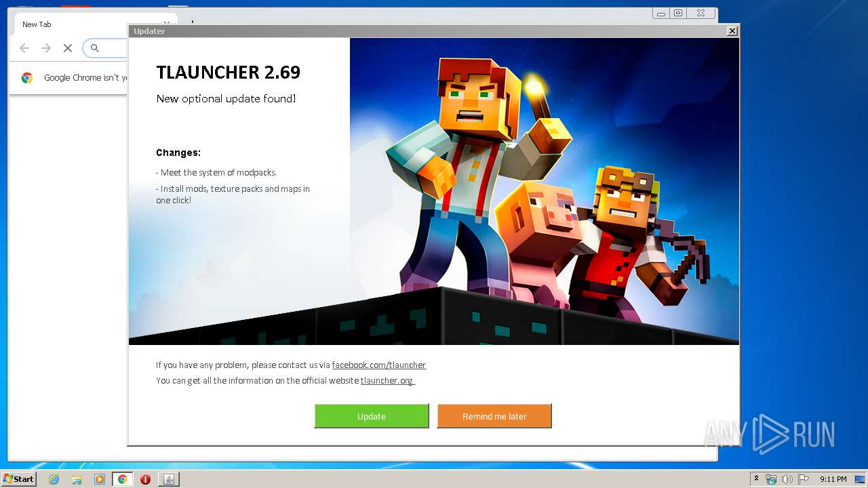The image size is (868, 488).
Task: Click the Chrome logo in the default-browser infobar
Action: click(x=27, y=78)
